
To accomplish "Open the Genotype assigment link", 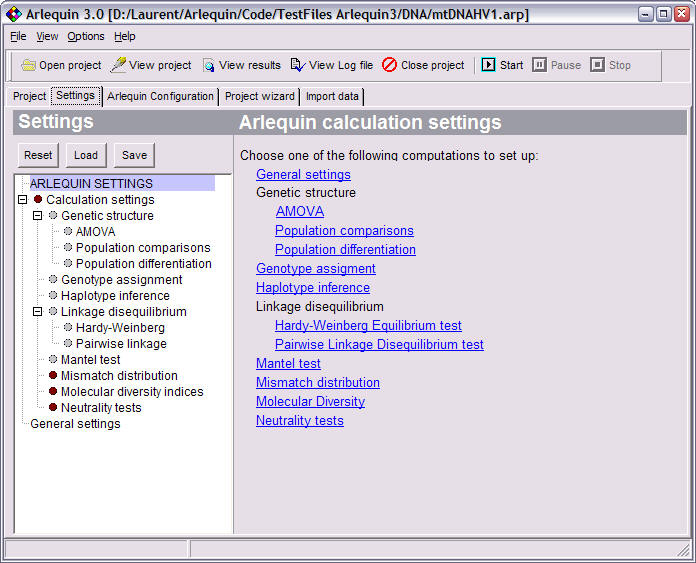I will 316,269.
